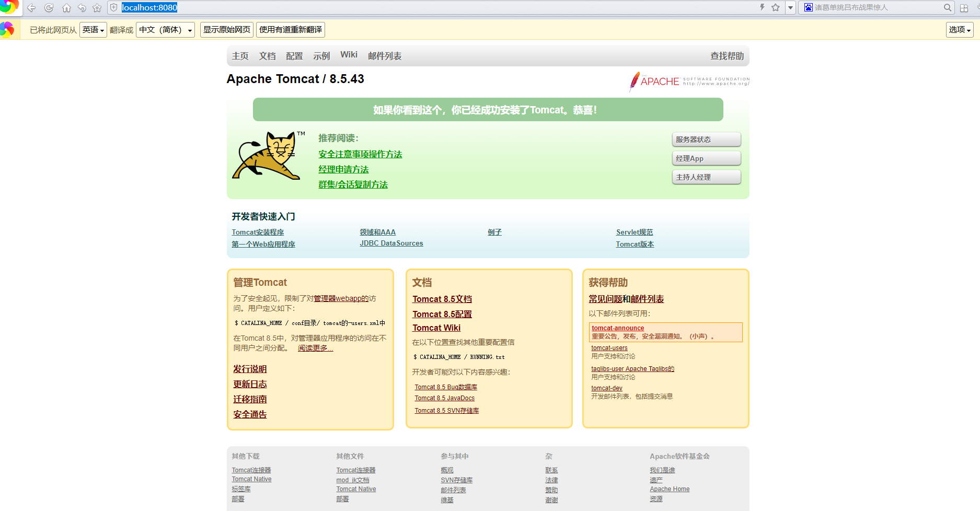
Task: Open the 发行说明 link
Action: coord(250,369)
